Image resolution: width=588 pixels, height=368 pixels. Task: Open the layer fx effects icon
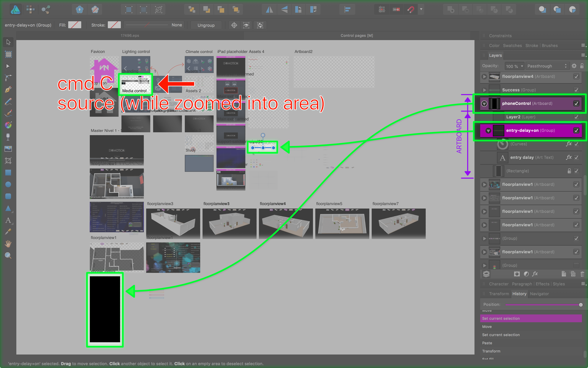(x=535, y=274)
